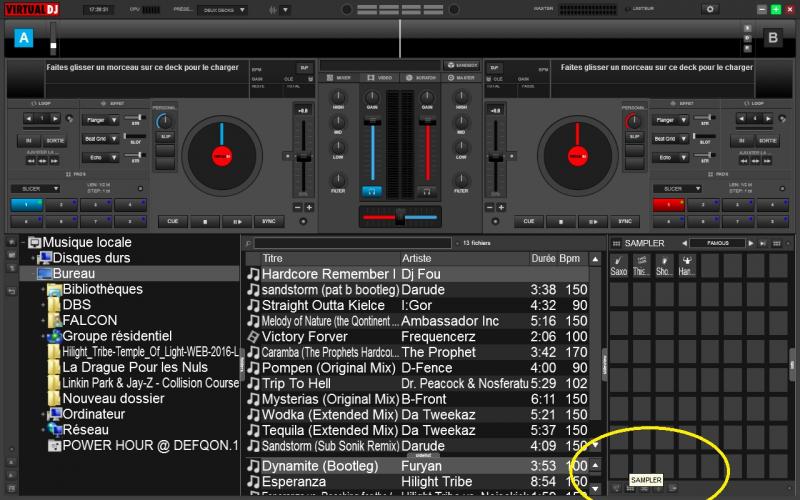Toggle SLIP mode on deck A
This screenshot has width=800, height=500.
[x=165, y=137]
